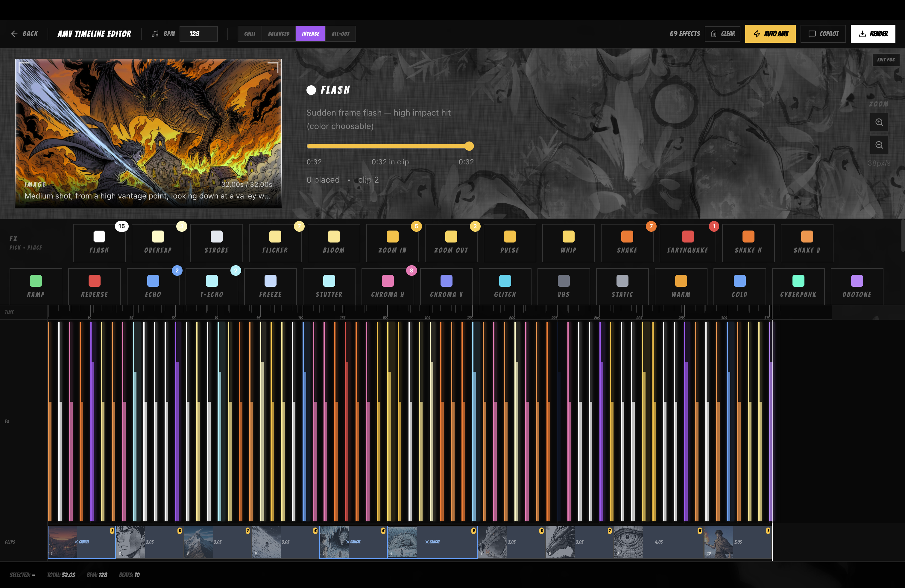Pick the Glitch effect tile
This screenshot has height=588, width=905.
click(505, 287)
